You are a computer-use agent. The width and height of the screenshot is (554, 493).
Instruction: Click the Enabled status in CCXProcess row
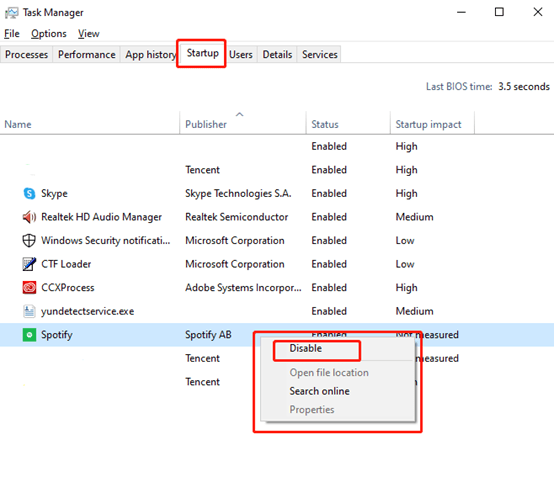(329, 288)
